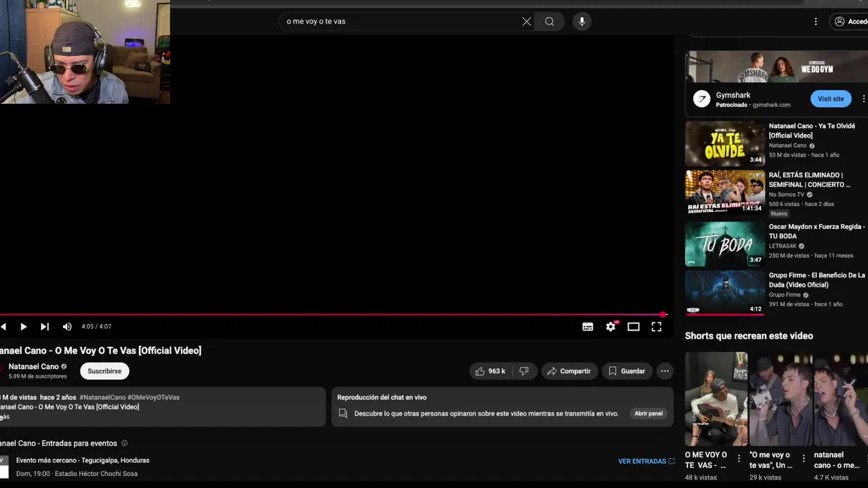This screenshot has height=488, width=868.
Task: Play the video
Action: tap(23, 327)
